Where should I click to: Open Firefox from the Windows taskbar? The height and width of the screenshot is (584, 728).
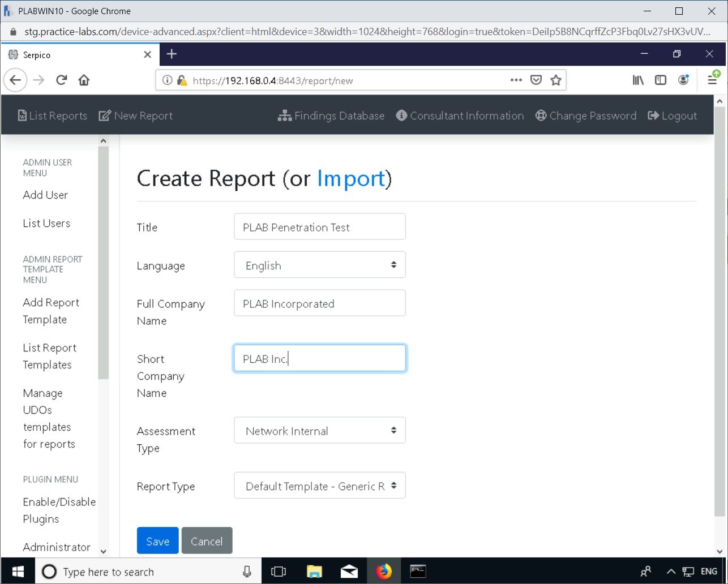384,572
